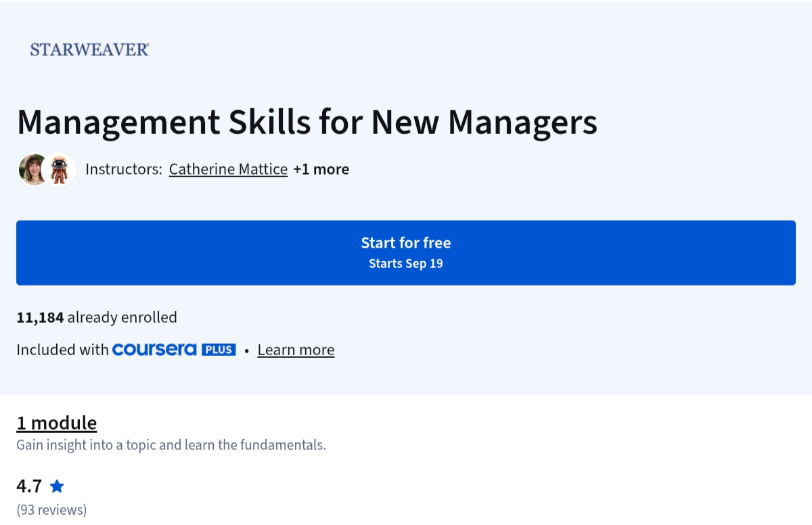
Task: View the "(93 reviews)" text
Action: (x=51, y=509)
